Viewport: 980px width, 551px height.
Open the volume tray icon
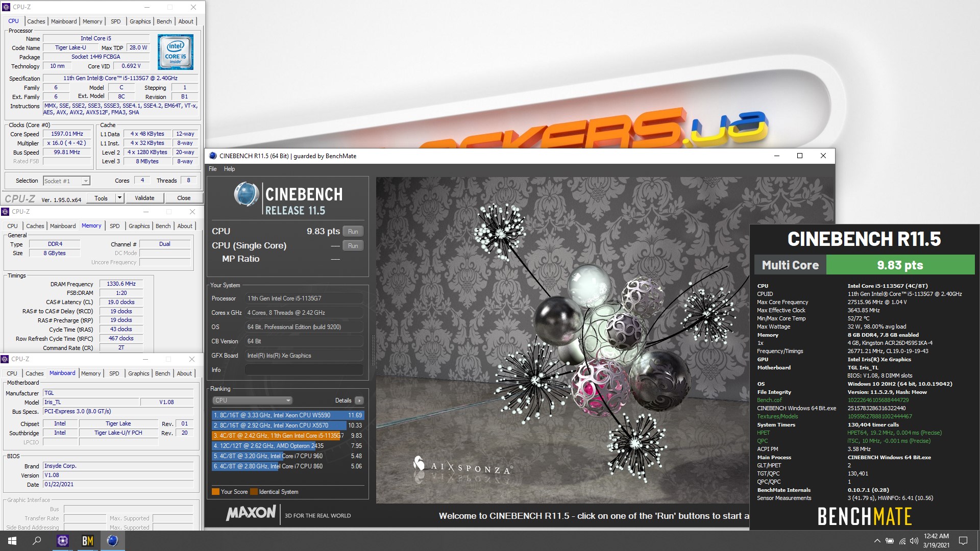point(914,541)
